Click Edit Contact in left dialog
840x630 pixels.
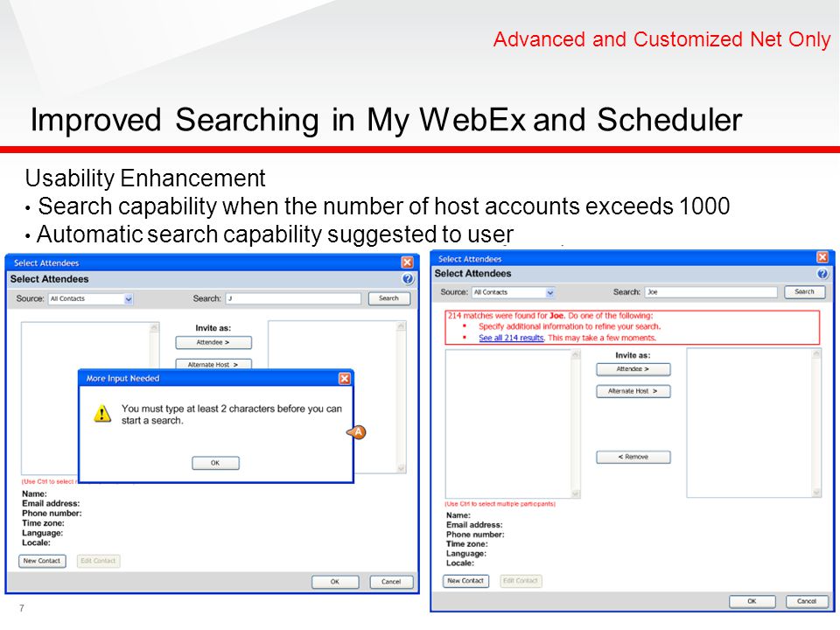tap(98, 561)
